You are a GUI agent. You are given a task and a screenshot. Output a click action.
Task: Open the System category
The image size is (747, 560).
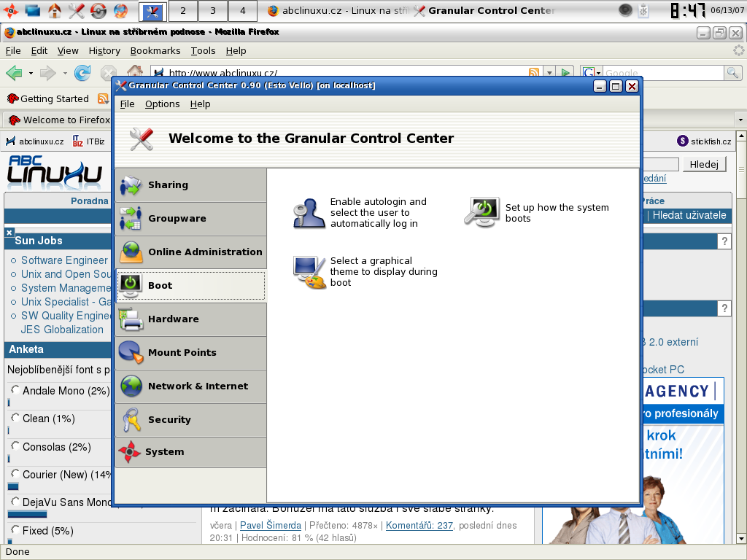coord(190,452)
